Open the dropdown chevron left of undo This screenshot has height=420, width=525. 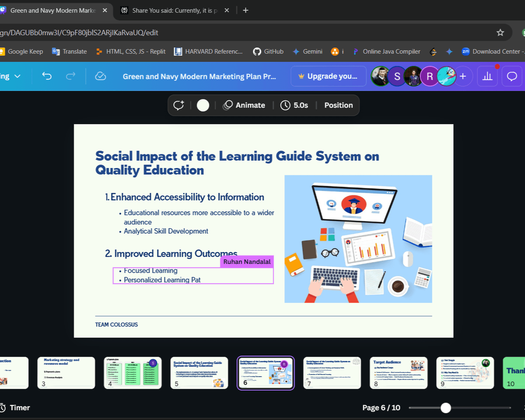(17, 76)
